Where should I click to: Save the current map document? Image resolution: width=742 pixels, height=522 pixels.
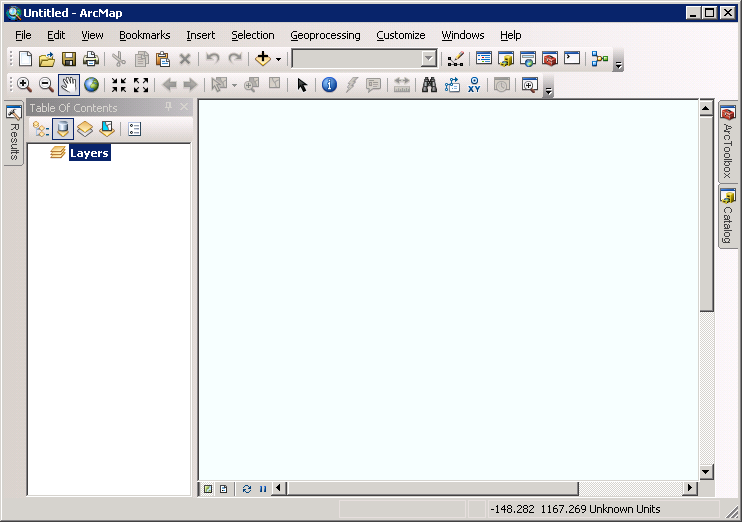(x=69, y=59)
